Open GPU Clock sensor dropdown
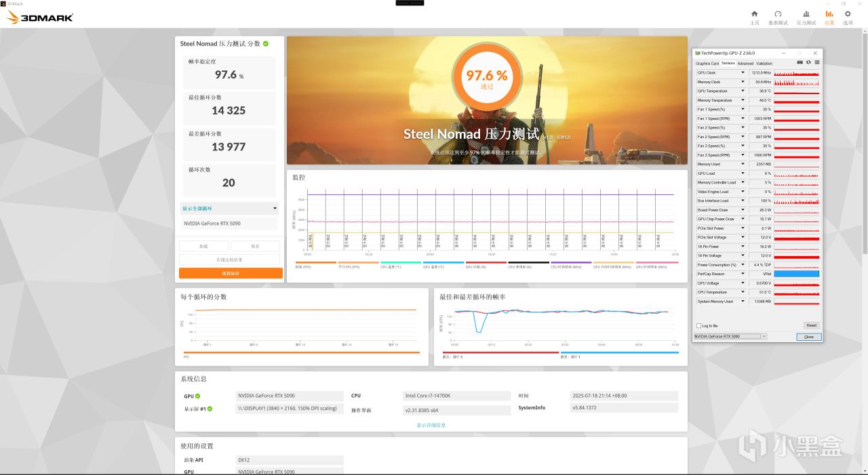868x475 pixels. point(743,73)
